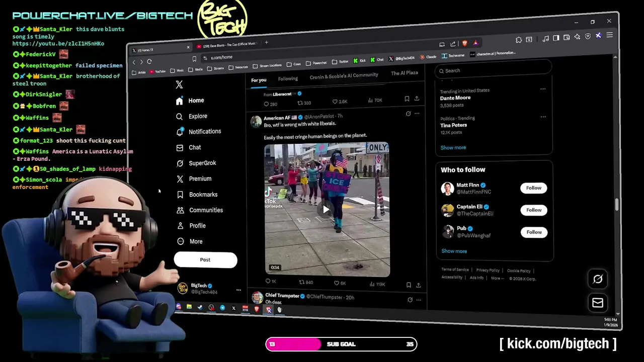The width and height of the screenshot is (644, 362).
Task: Open Explore in the sidebar
Action: [192, 116]
